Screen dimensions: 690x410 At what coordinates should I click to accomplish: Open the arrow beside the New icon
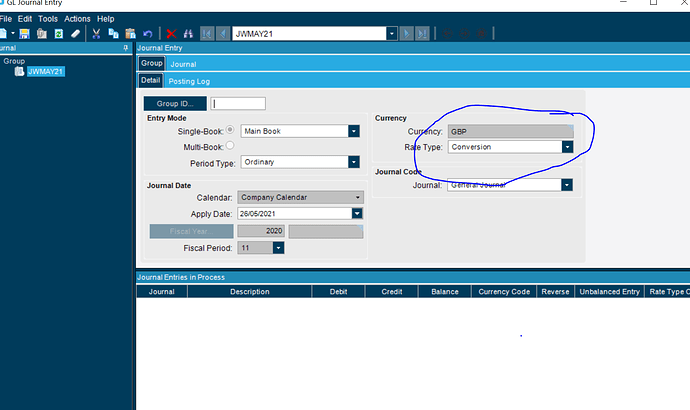(13, 33)
